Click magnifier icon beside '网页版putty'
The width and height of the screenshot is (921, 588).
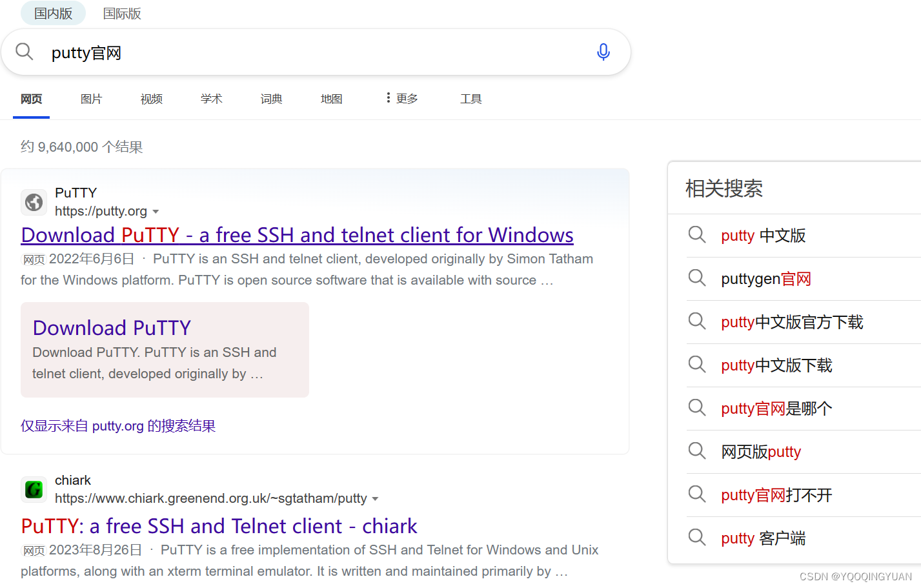point(697,451)
